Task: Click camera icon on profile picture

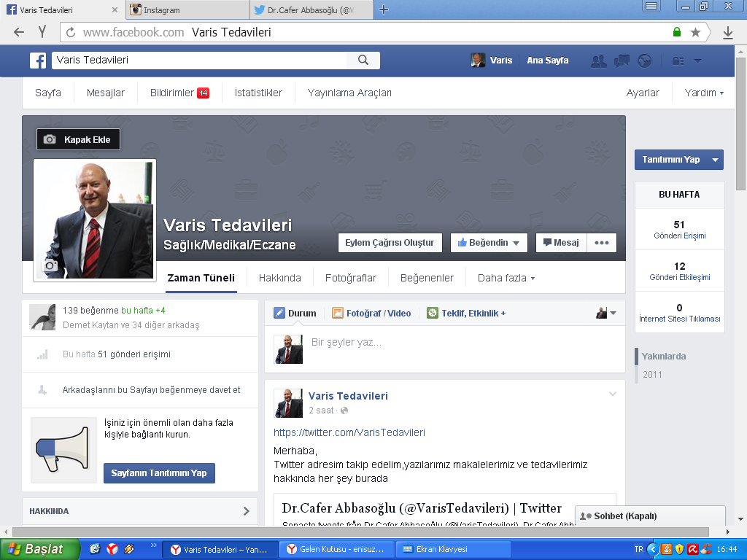Action: (x=50, y=265)
